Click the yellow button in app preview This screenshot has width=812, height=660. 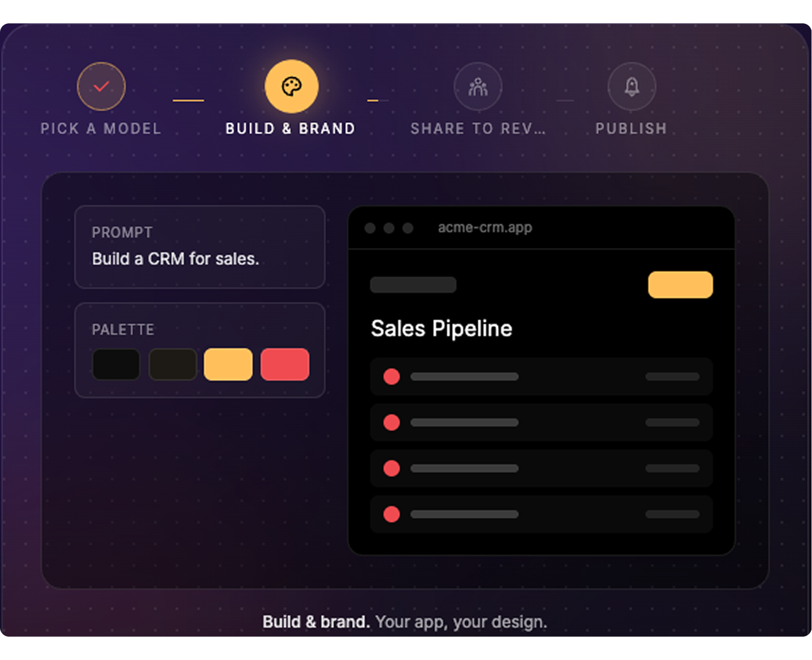point(681,285)
